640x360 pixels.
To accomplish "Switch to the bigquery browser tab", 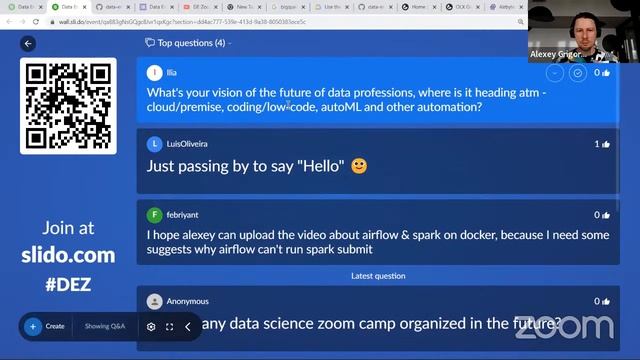I will coord(288,7).
